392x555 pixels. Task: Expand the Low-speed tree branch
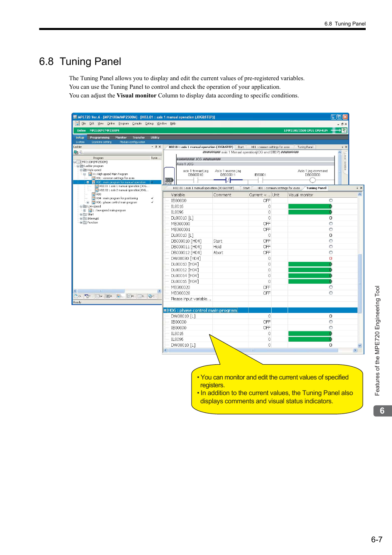81,206
